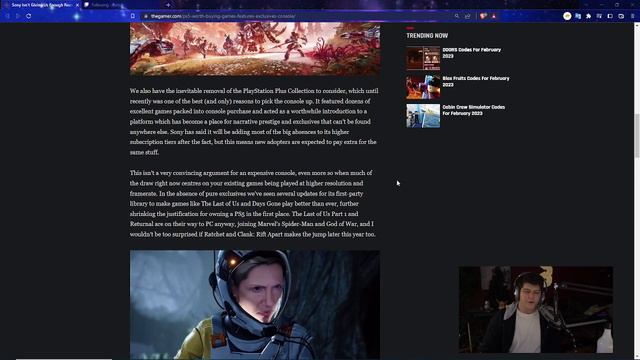Viewport: 640px width, 360px height.
Task: Click the page vertical scrollbar thumb
Action: pyautogui.click(x=636, y=135)
